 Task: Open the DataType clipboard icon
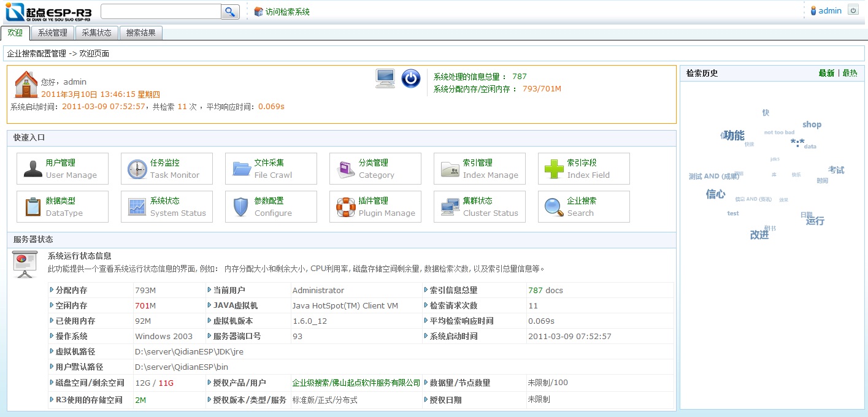(33, 207)
